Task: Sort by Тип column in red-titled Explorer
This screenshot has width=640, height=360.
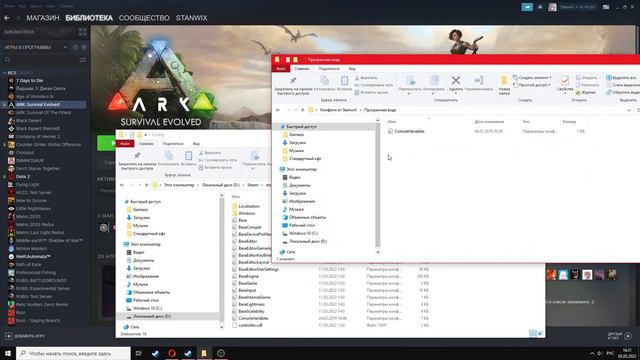Action: [x=526, y=122]
